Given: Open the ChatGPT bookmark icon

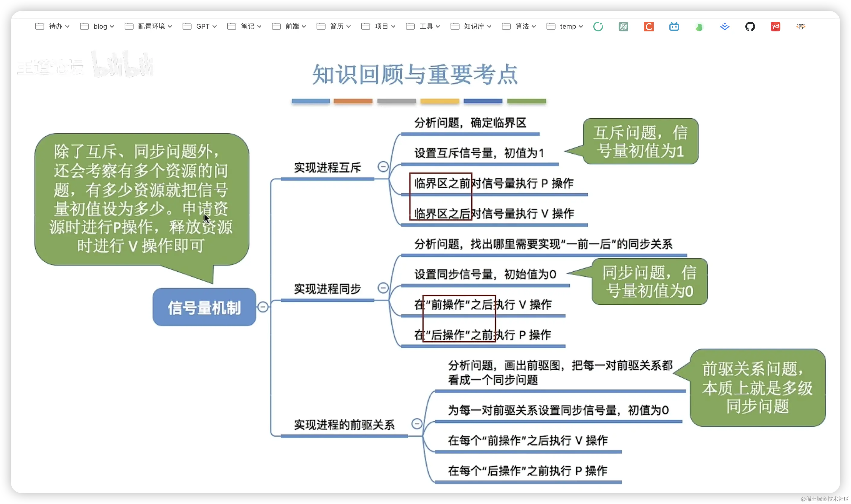Looking at the screenshot, I should point(623,27).
